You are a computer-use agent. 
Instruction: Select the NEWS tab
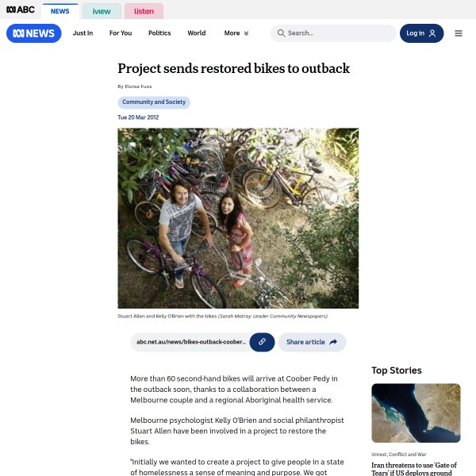[60, 11]
